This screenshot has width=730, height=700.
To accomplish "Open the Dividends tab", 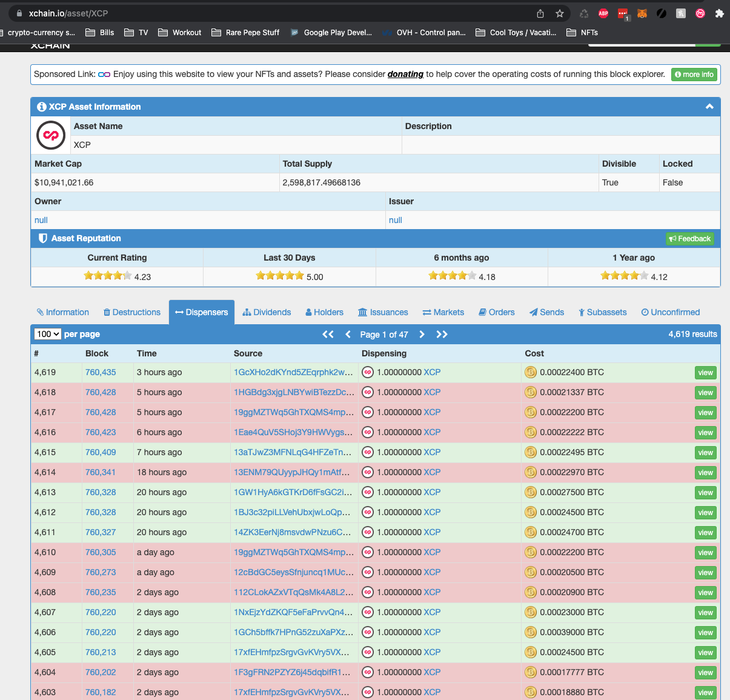I will (x=267, y=312).
